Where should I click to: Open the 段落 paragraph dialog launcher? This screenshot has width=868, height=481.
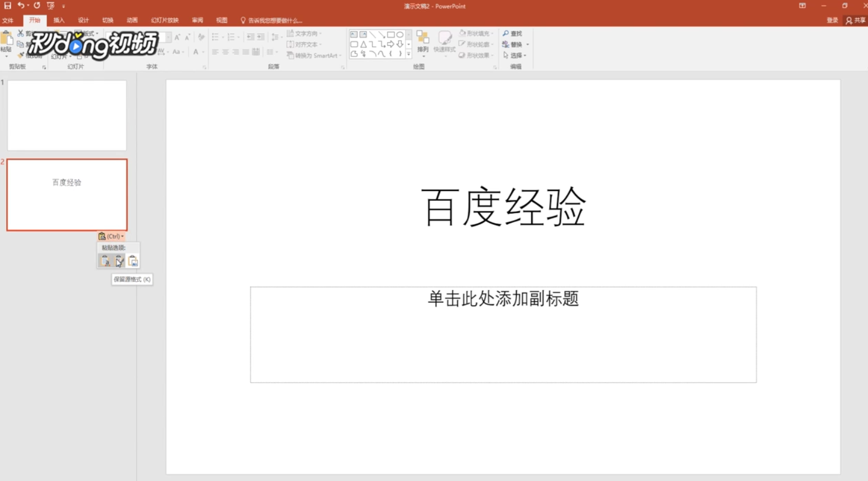click(x=343, y=68)
